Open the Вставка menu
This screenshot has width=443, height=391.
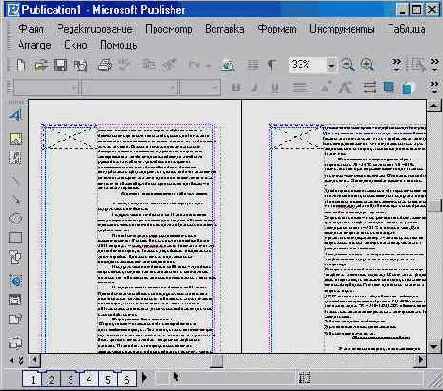tap(224, 29)
